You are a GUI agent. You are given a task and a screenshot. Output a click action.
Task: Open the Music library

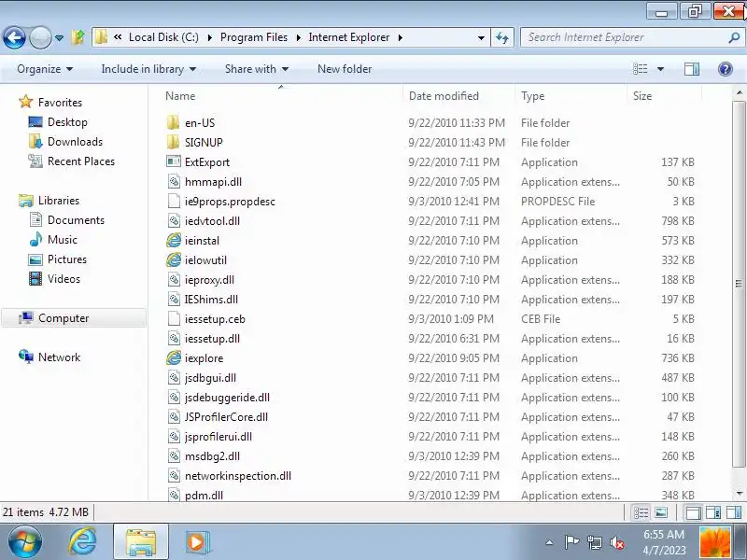point(53,239)
